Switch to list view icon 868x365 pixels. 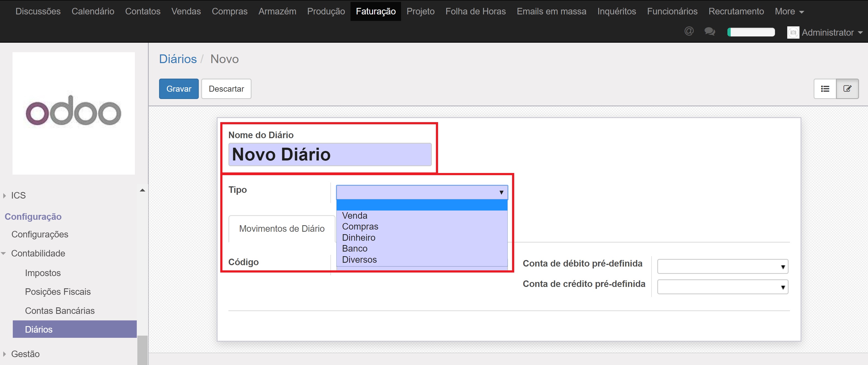[x=825, y=89]
